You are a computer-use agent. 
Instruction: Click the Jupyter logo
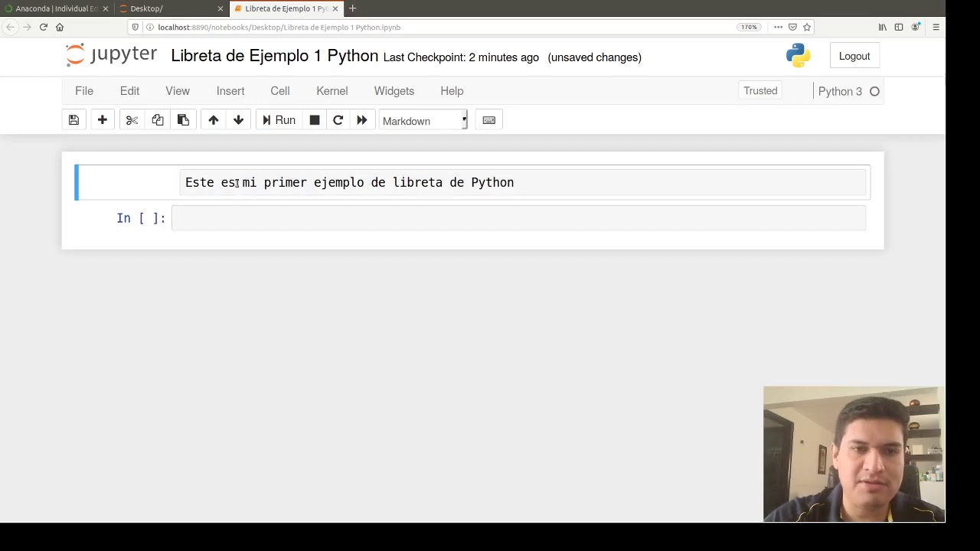111,55
